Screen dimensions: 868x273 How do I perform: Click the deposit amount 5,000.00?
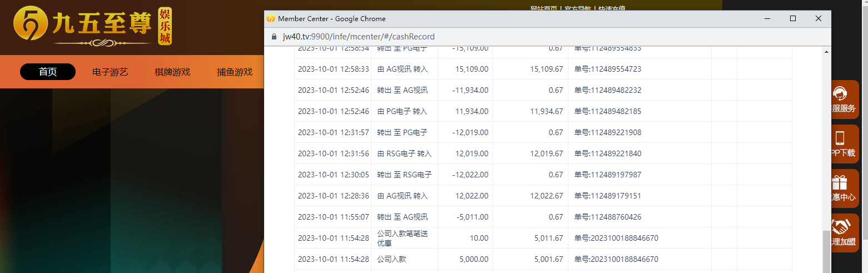[474, 259]
